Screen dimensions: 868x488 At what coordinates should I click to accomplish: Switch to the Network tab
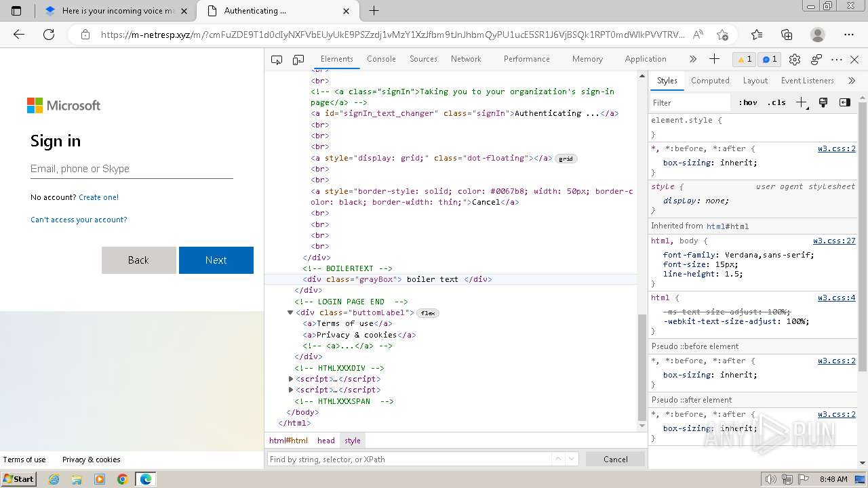(466, 59)
